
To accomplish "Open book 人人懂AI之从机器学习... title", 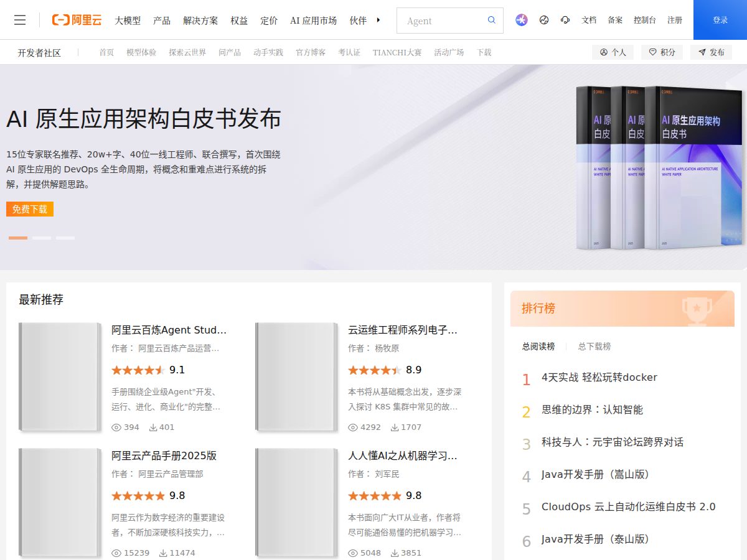I will tap(403, 455).
